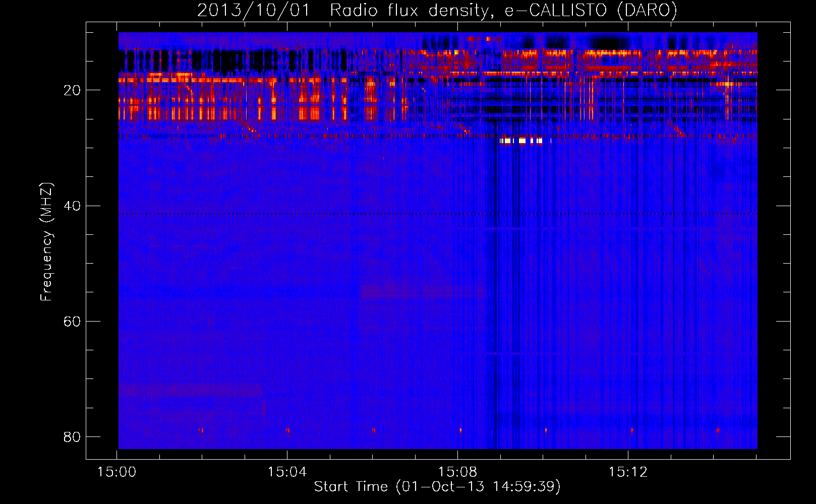
Task: Select the 15:04 time tick label
Action: click(287, 472)
